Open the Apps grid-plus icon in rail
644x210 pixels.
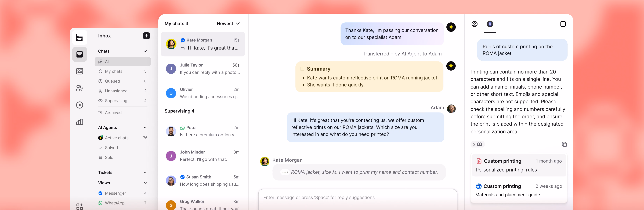(x=79, y=206)
